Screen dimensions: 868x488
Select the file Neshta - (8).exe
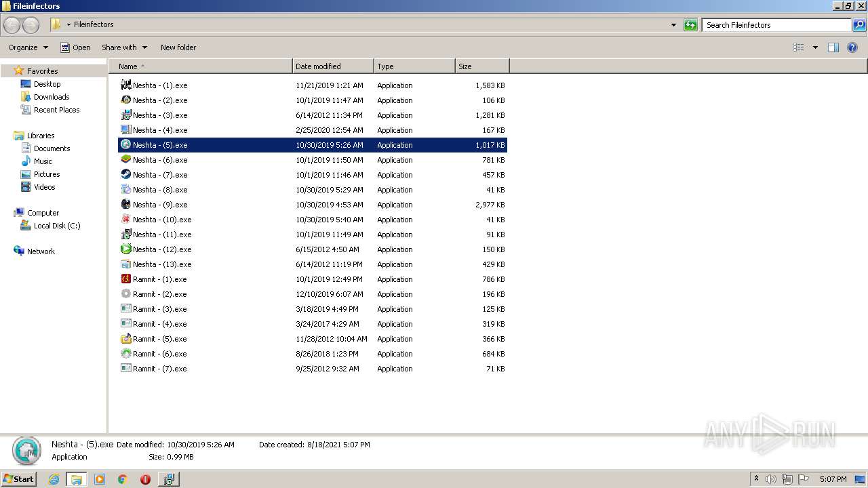click(313, 190)
